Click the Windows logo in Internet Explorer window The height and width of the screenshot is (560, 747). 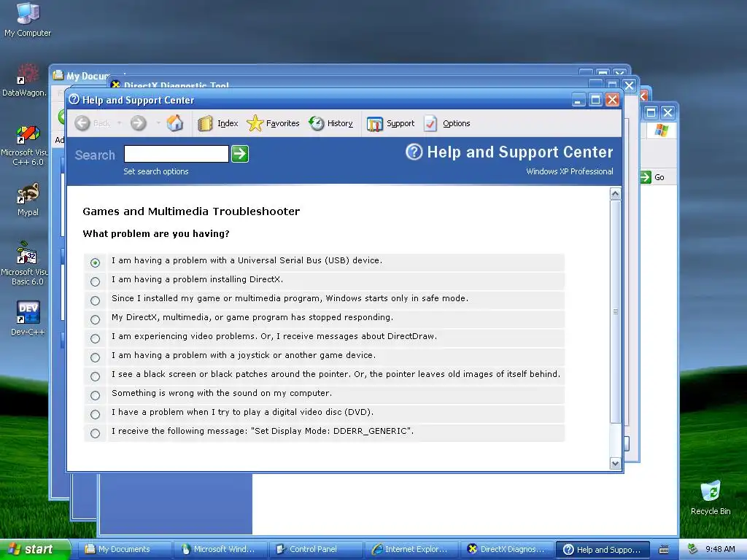click(x=661, y=130)
